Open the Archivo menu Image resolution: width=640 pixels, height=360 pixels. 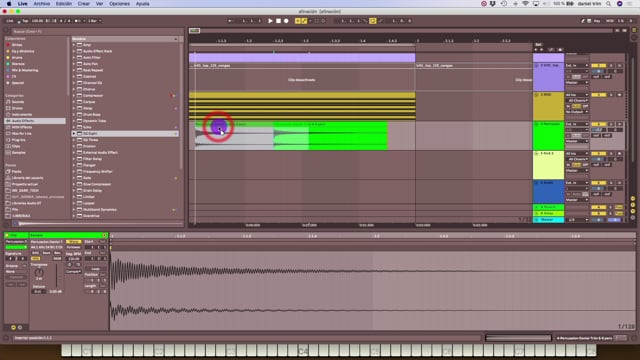[42, 4]
